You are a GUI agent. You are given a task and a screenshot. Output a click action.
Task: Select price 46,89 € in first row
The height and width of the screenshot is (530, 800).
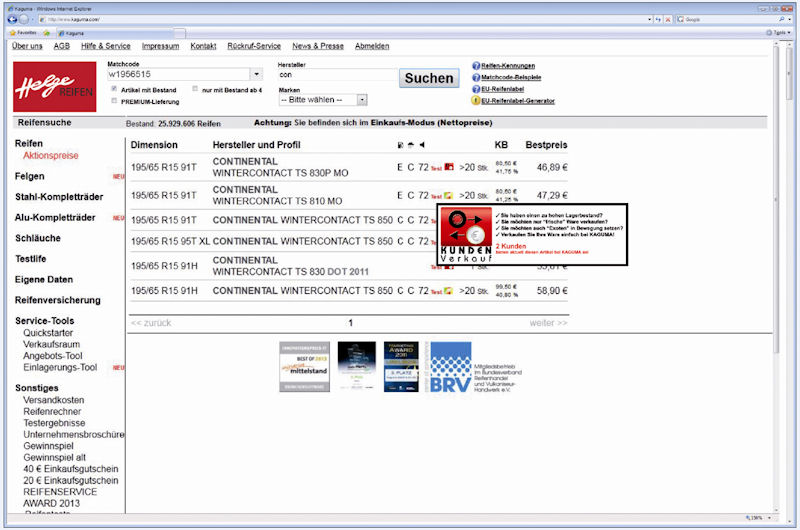[x=552, y=167]
